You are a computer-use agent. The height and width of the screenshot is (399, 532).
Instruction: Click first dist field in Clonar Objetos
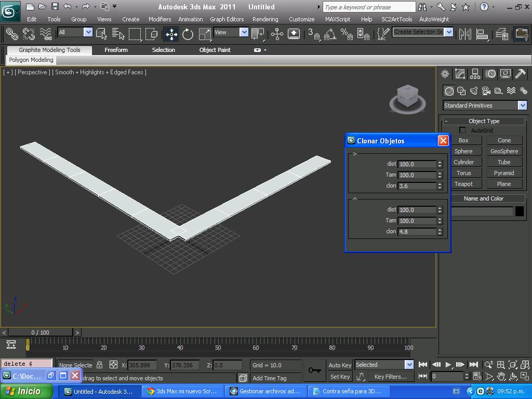(x=417, y=164)
